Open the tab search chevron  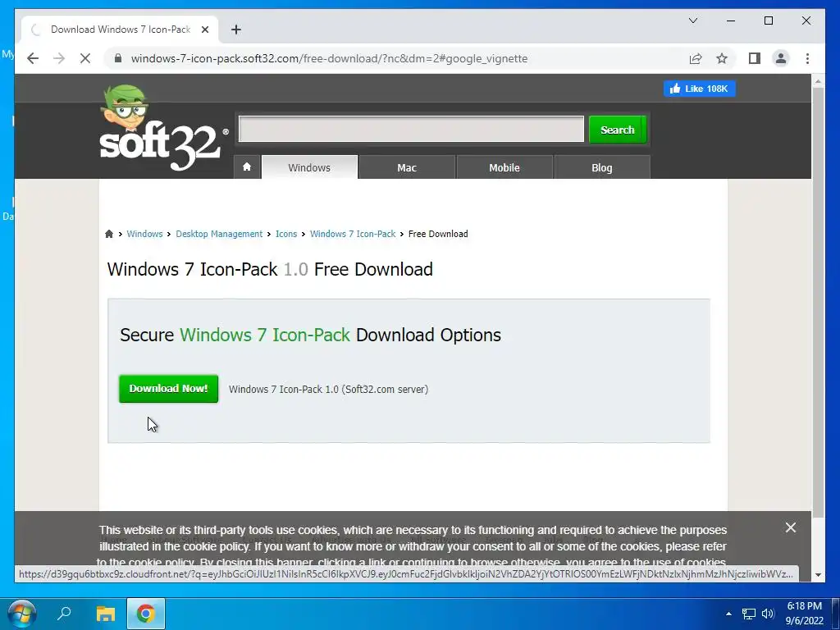tap(692, 21)
